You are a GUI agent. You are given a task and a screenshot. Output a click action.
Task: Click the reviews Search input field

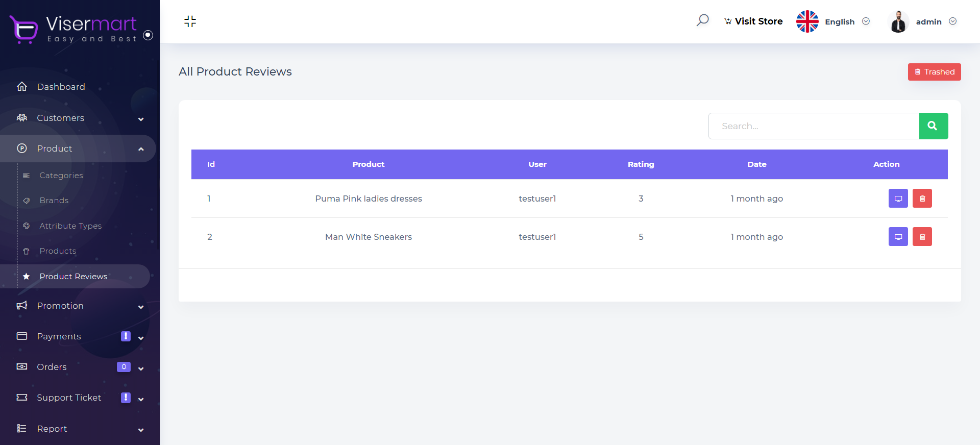pyautogui.click(x=814, y=126)
